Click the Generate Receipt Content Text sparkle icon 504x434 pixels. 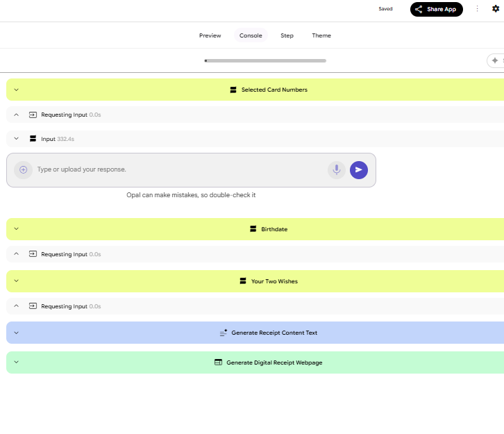click(224, 333)
